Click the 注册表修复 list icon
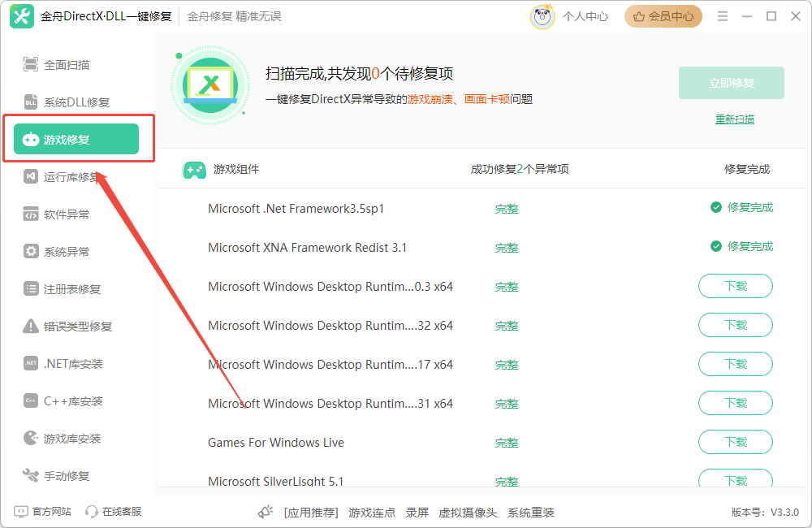 pyautogui.click(x=31, y=288)
